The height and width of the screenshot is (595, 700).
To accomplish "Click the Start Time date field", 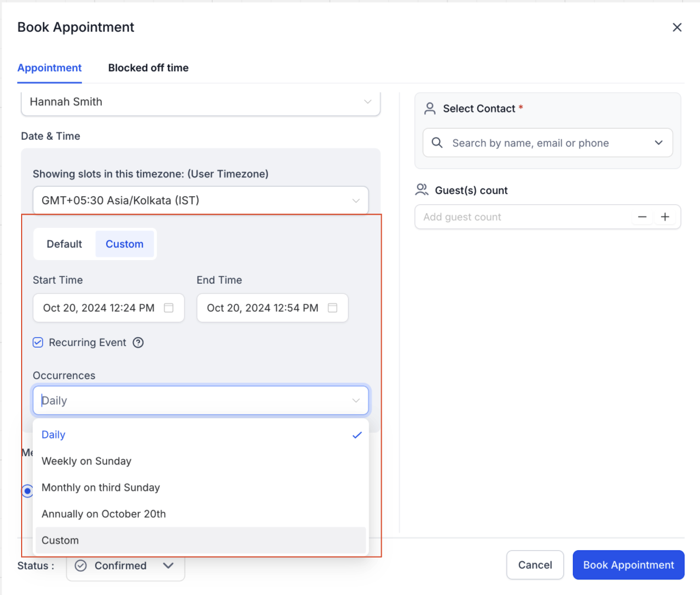I will pos(109,308).
